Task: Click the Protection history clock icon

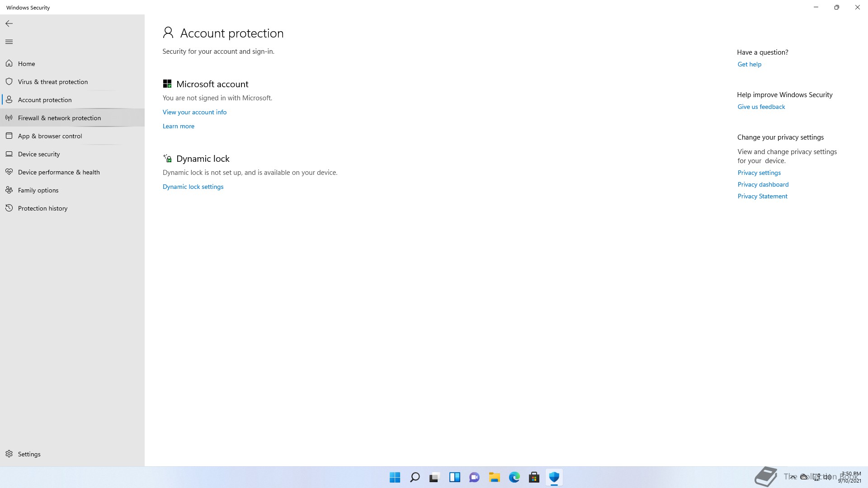Action: pos(9,208)
